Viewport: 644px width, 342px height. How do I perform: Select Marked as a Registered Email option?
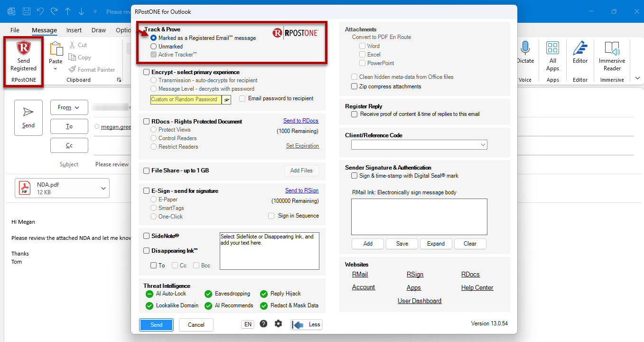click(153, 38)
